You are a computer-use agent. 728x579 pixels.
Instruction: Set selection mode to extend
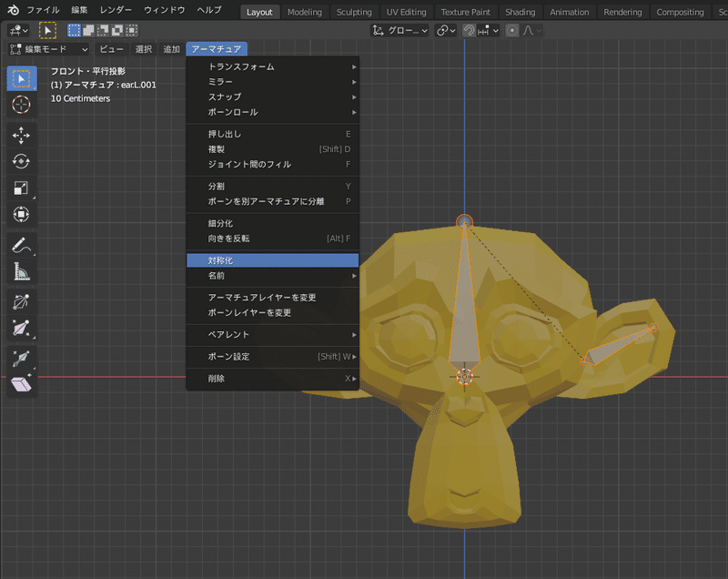88,31
